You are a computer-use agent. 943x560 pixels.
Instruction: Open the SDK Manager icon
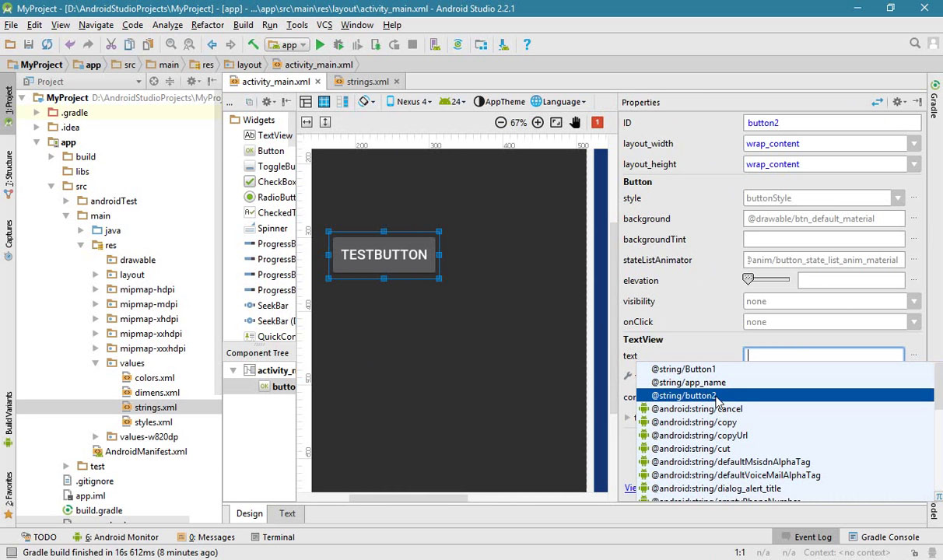(503, 44)
